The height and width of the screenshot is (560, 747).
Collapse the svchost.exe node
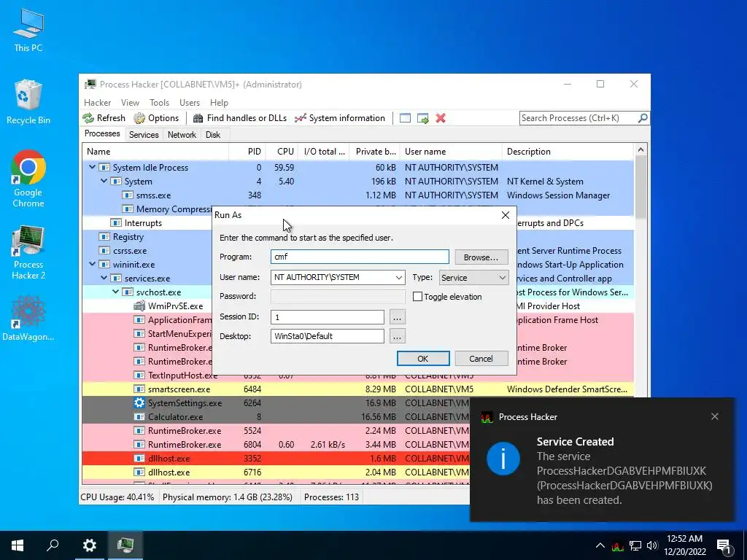point(116,292)
